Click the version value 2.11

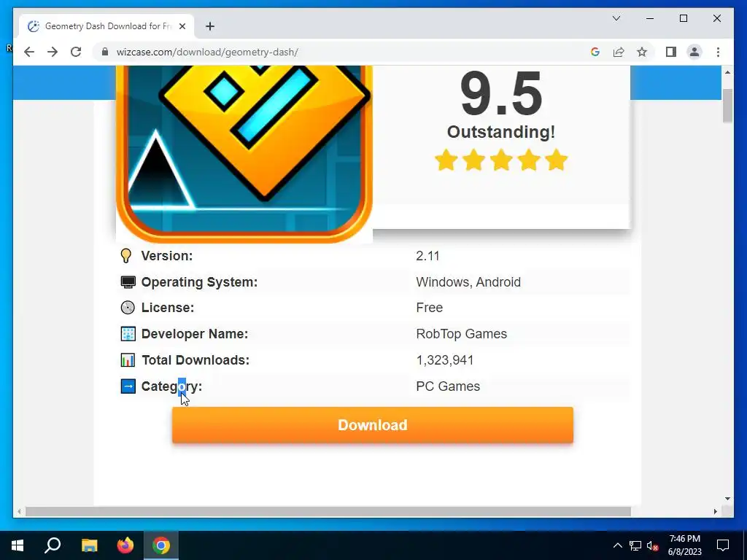click(427, 256)
